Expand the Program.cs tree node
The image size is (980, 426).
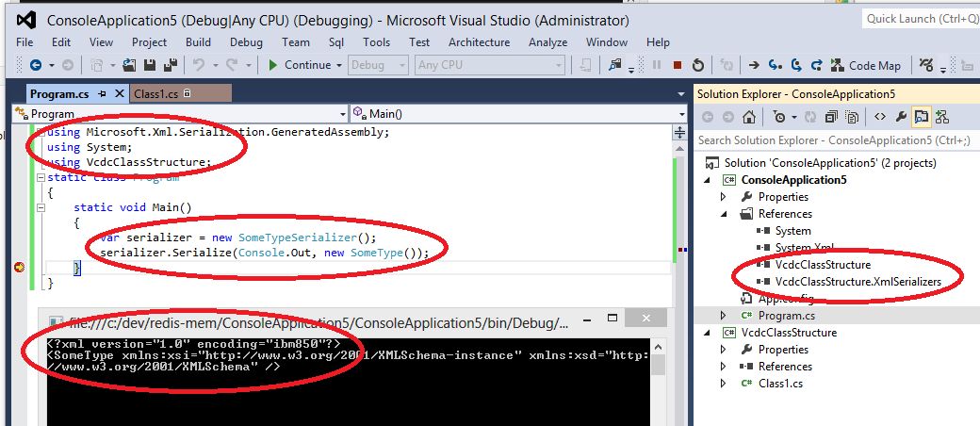point(724,316)
